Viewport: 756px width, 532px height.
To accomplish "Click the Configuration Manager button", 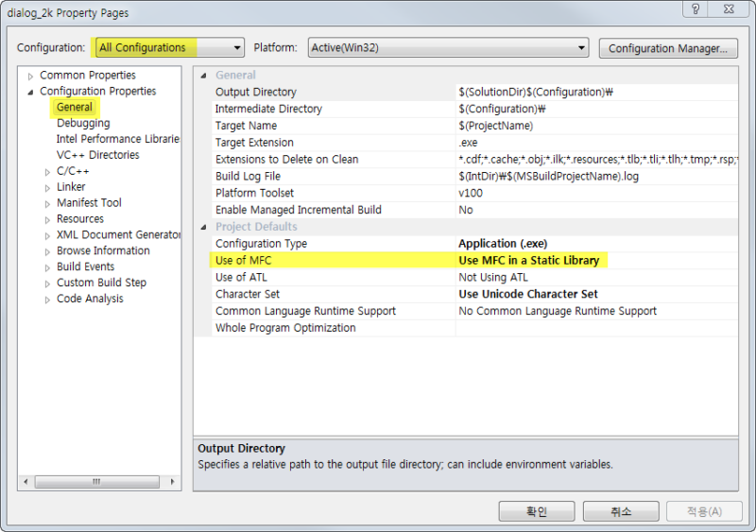I will pyautogui.click(x=668, y=48).
